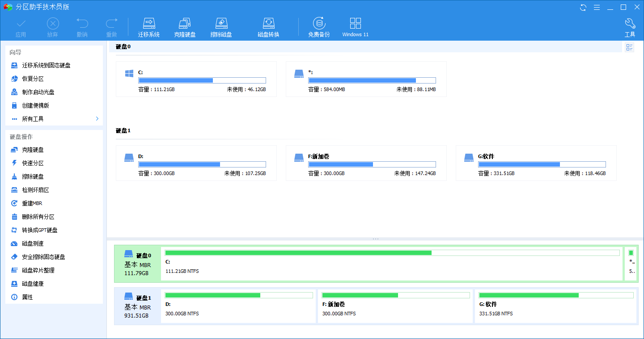Select 硬盘1 基本 MBR 931.51GB disk block

click(138, 307)
